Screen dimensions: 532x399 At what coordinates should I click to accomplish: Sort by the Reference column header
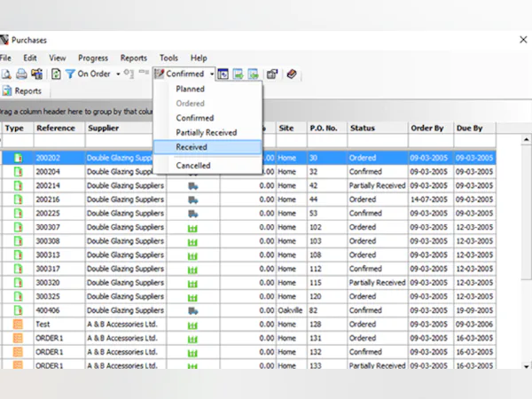click(59, 129)
